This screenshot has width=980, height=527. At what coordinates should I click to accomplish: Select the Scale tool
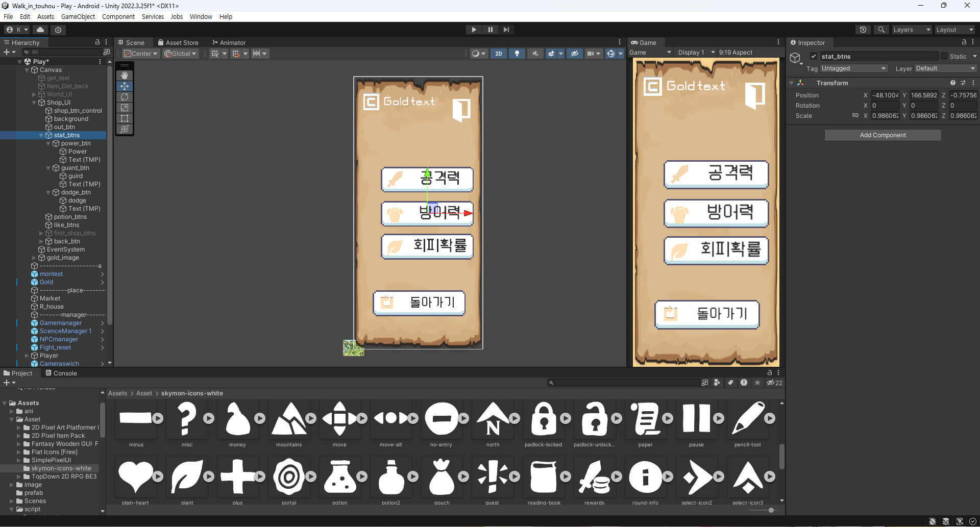click(x=125, y=108)
